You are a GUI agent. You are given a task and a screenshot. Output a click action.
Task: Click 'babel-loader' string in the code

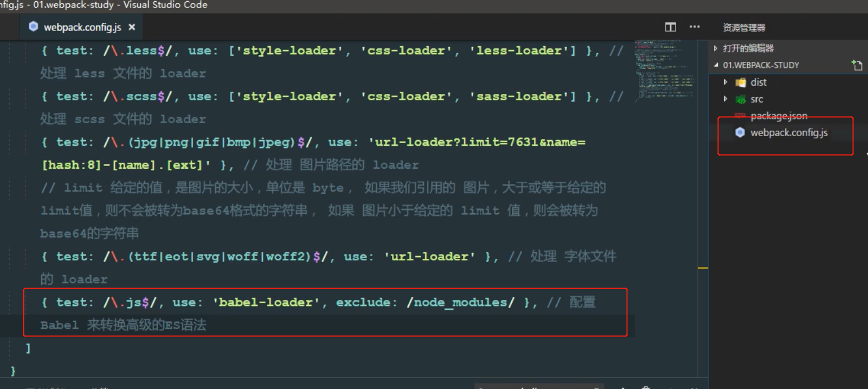point(266,302)
